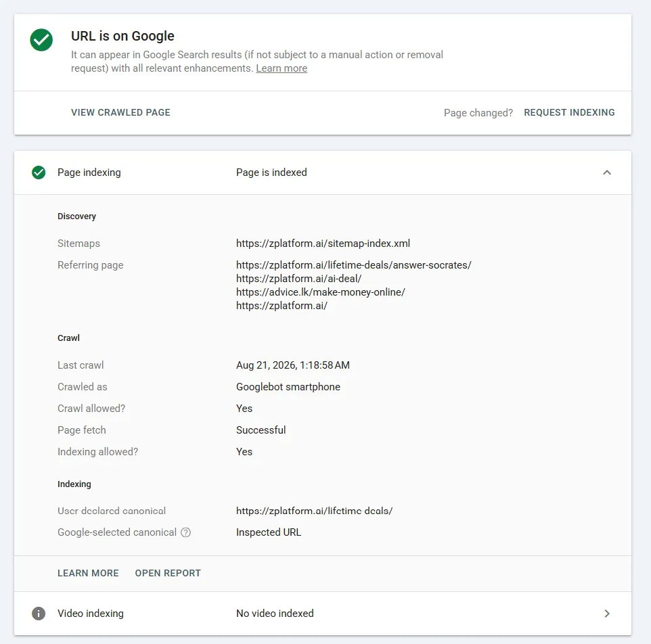This screenshot has height=644, width=651.
Task: Select the Inspected URL value
Action: click(x=269, y=532)
